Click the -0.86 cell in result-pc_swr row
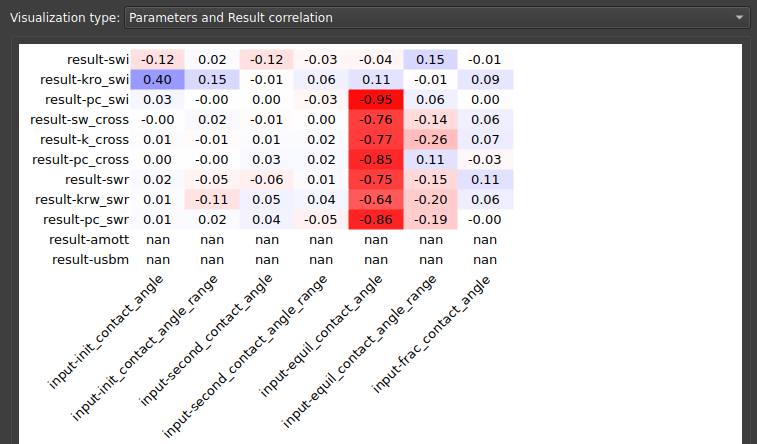 [x=375, y=219]
